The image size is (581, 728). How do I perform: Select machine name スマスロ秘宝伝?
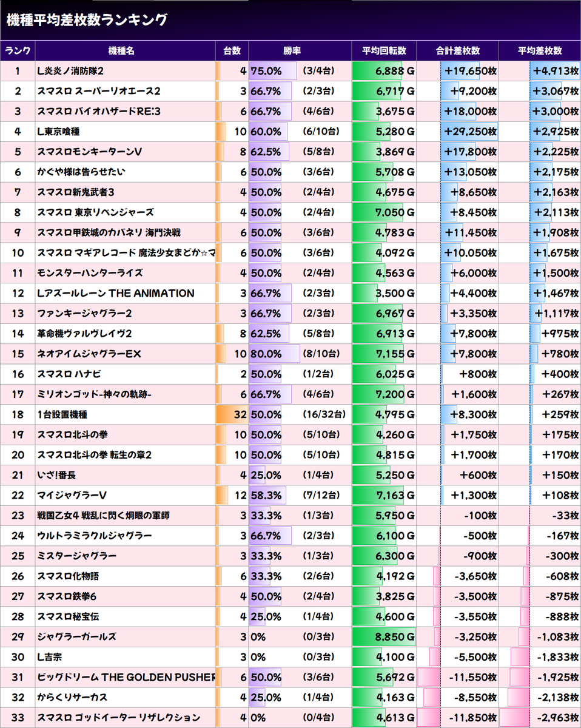click(x=68, y=617)
